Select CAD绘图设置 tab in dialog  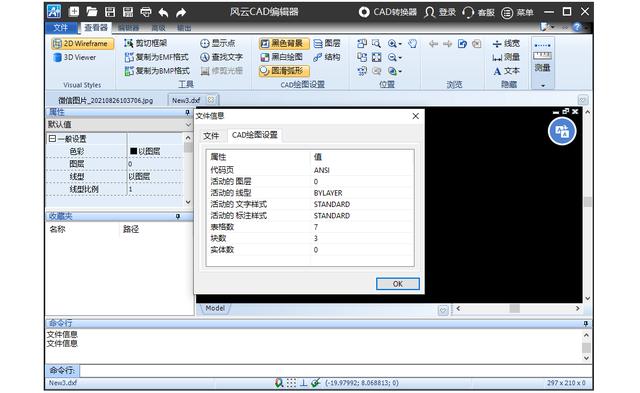pyautogui.click(x=254, y=135)
